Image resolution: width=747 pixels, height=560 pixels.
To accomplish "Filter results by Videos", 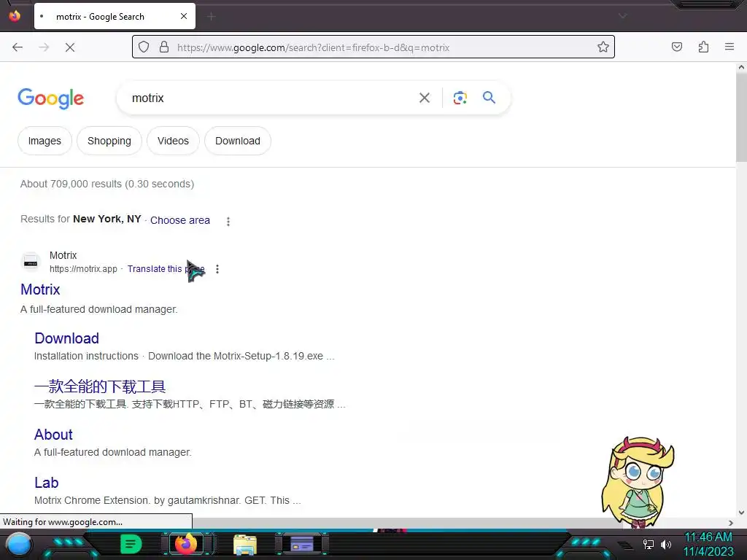I will click(x=173, y=141).
